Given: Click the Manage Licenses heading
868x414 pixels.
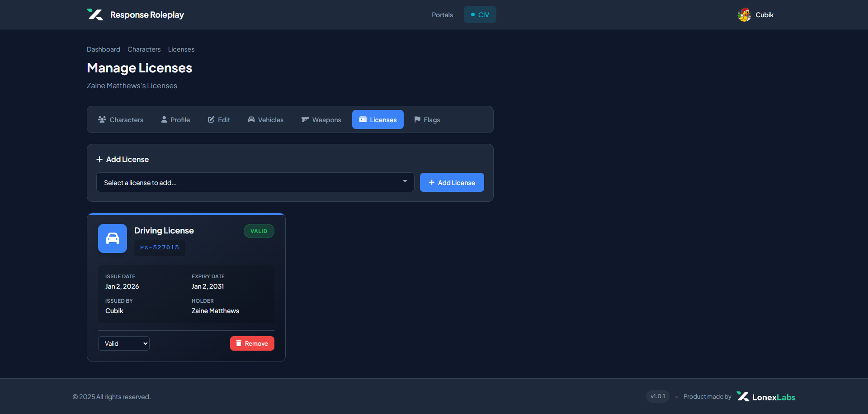Looking at the screenshot, I should point(140,68).
